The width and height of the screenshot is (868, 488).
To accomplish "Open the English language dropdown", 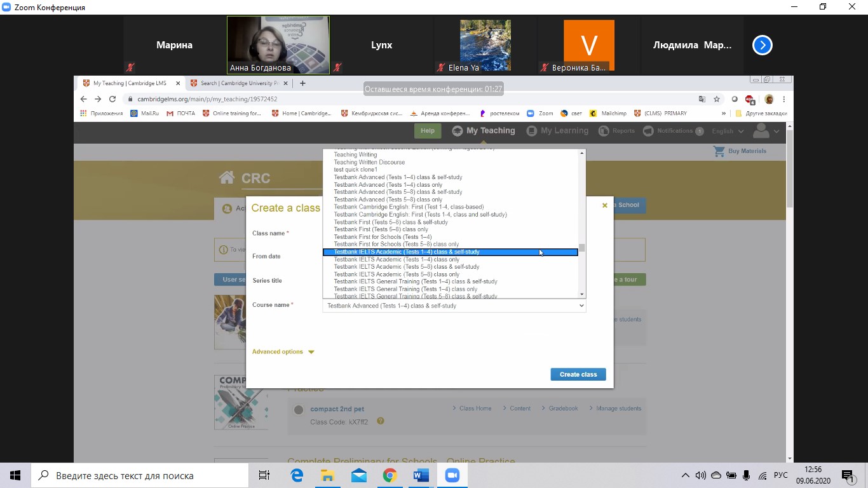I will 728,131.
